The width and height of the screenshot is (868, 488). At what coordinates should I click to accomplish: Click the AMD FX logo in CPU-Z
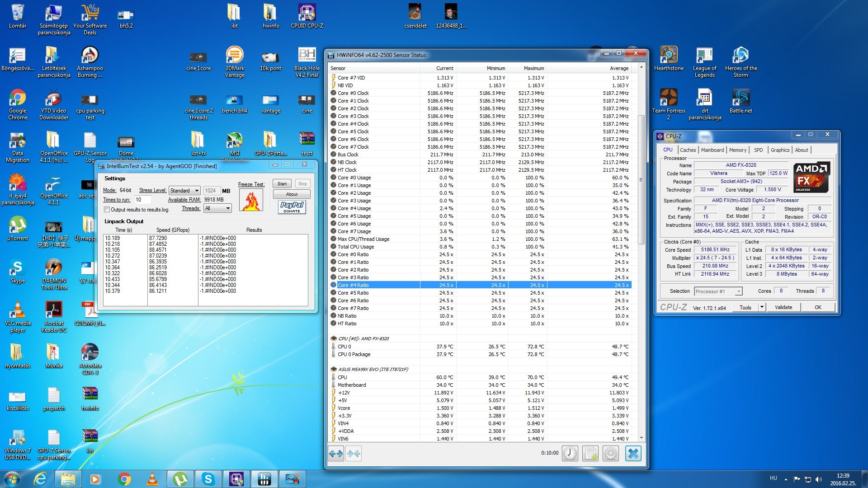(812, 177)
